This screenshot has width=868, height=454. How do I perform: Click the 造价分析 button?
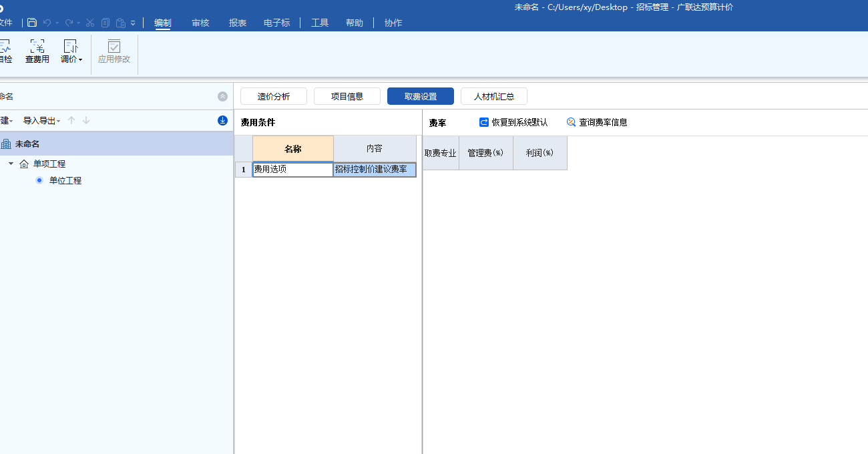point(273,95)
